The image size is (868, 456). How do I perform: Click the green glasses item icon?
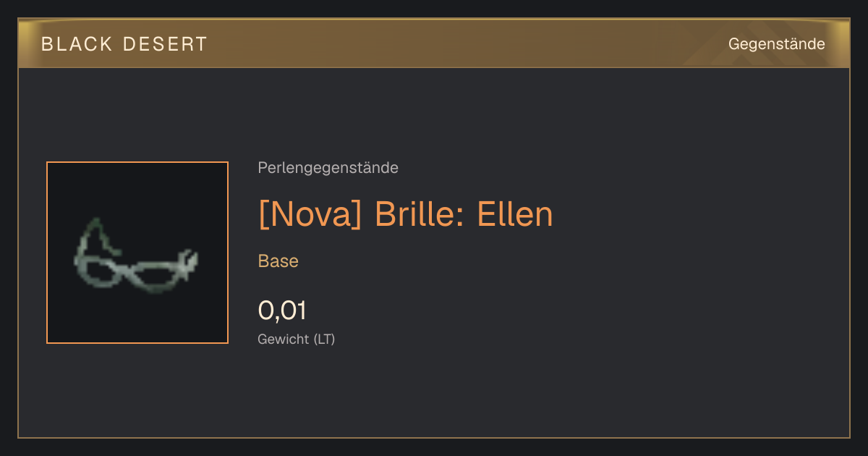coord(137,256)
